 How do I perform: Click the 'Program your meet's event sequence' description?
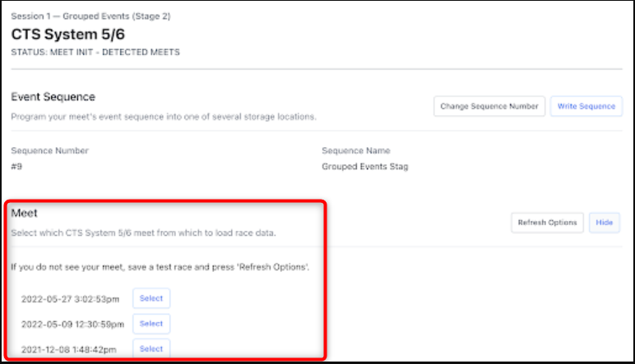(x=164, y=117)
